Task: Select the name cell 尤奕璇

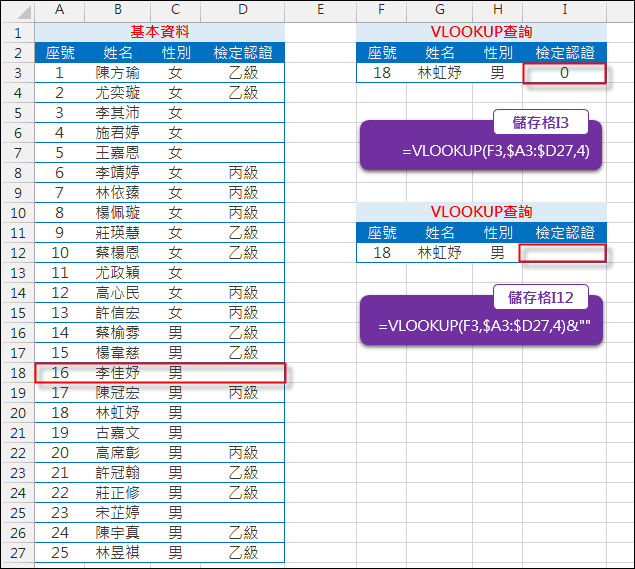Action: coord(117,93)
